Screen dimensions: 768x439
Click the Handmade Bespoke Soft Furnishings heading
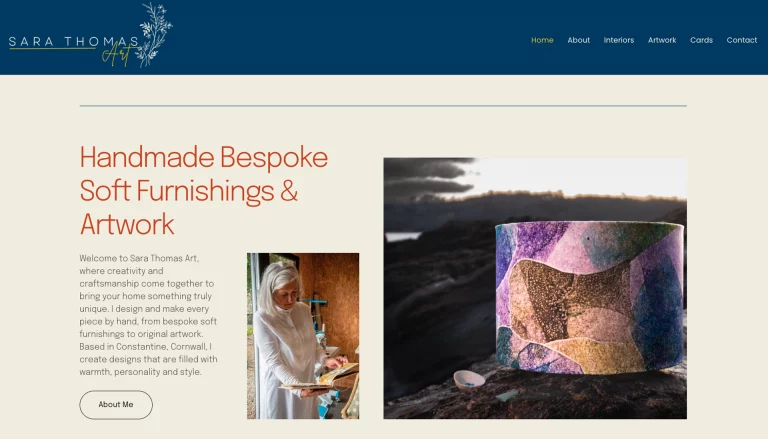204,190
